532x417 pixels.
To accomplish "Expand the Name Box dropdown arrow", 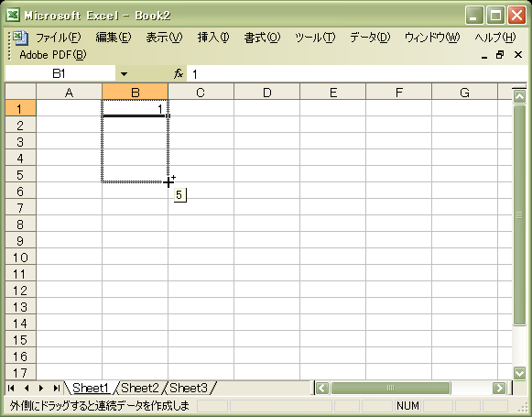I will tap(125, 73).
